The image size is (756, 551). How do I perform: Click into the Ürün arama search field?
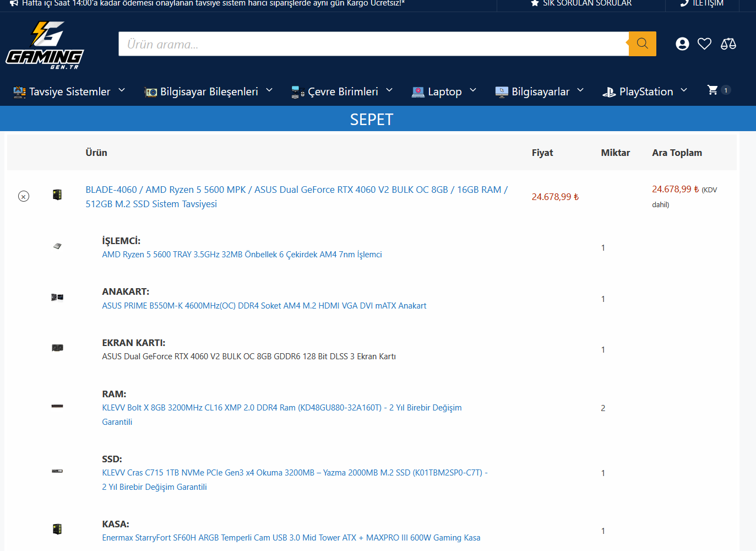[373, 44]
